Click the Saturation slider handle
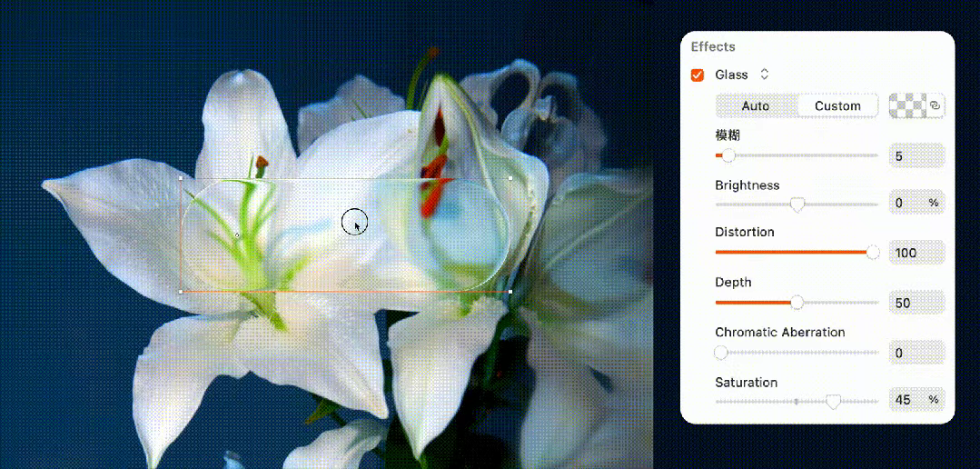This screenshot has height=469, width=980. coord(833,401)
